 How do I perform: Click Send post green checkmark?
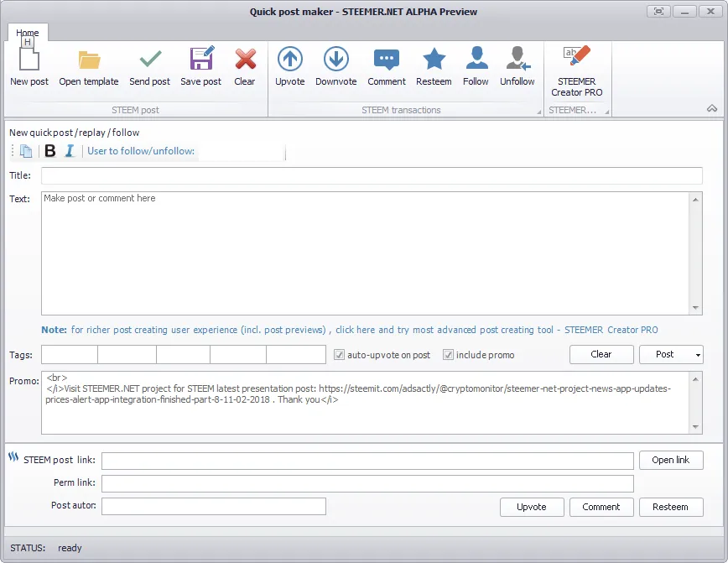(x=150, y=59)
